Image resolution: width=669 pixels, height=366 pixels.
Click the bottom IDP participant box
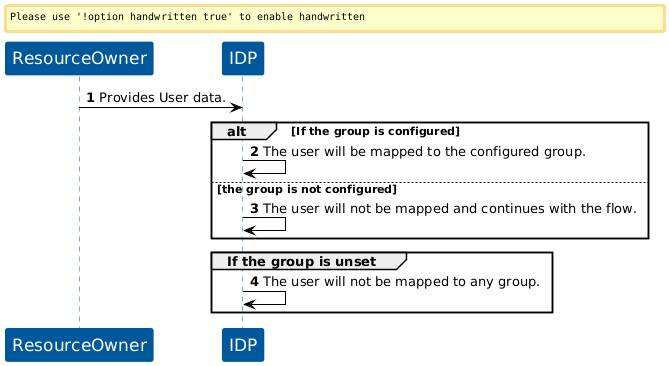pyautogui.click(x=243, y=345)
